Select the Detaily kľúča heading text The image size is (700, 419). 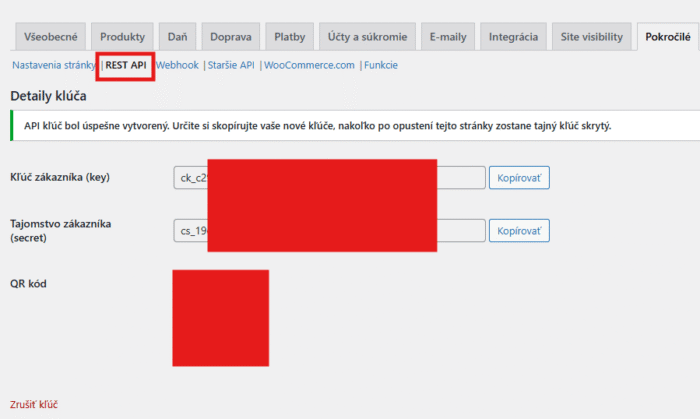[x=48, y=96]
